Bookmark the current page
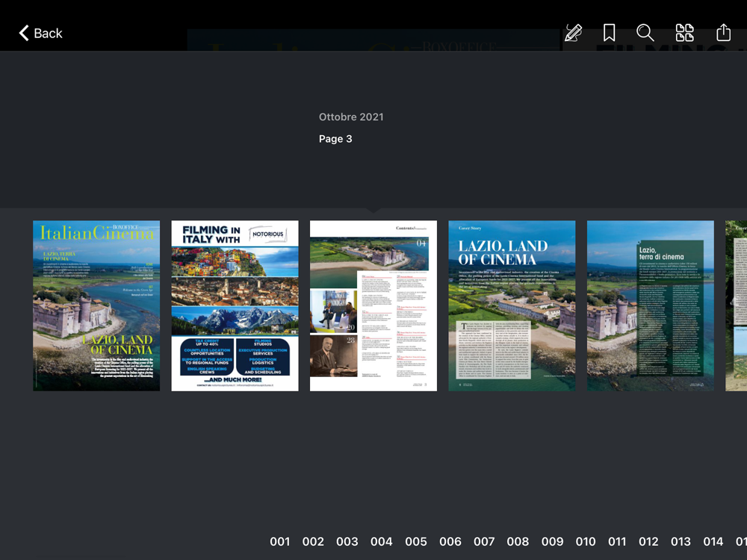This screenshot has width=747, height=560. [x=609, y=33]
